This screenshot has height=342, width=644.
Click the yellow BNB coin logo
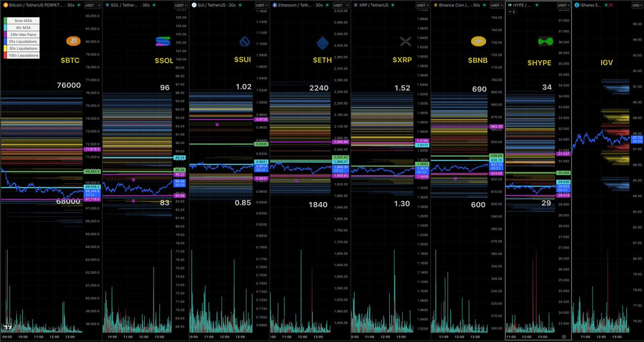(478, 41)
